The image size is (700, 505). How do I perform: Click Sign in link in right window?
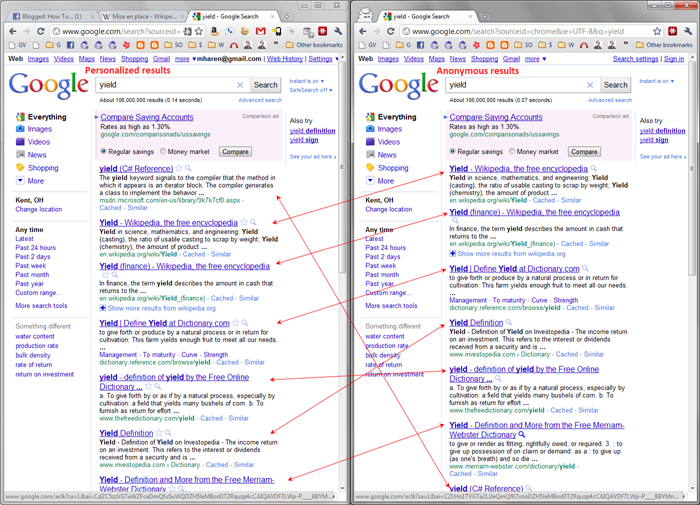coord(674,59)
